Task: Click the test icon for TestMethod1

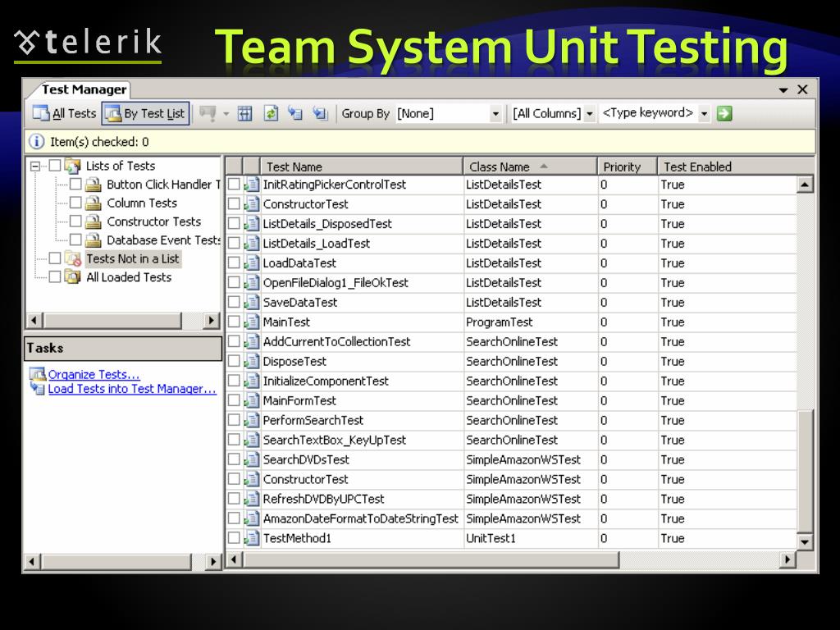Action: point(252,538)
